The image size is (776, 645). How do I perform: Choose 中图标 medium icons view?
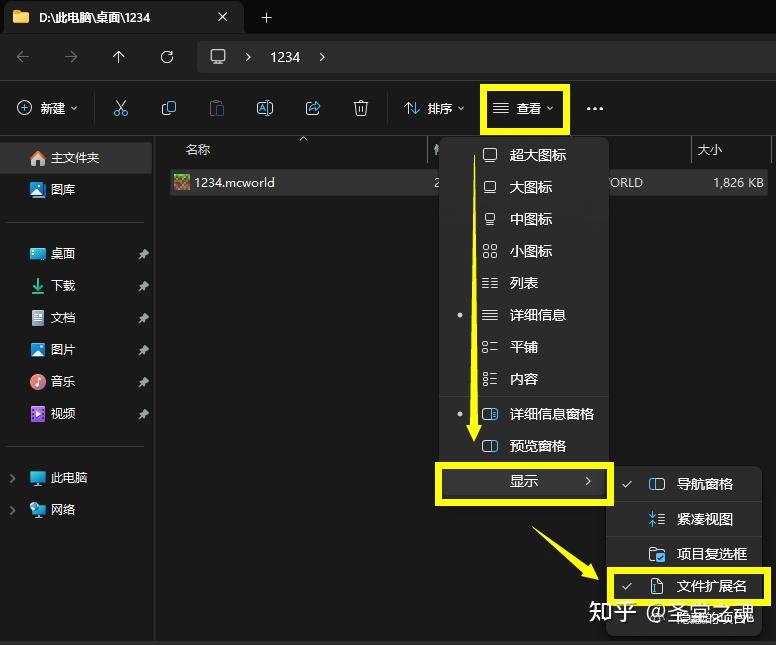point(524,219)
